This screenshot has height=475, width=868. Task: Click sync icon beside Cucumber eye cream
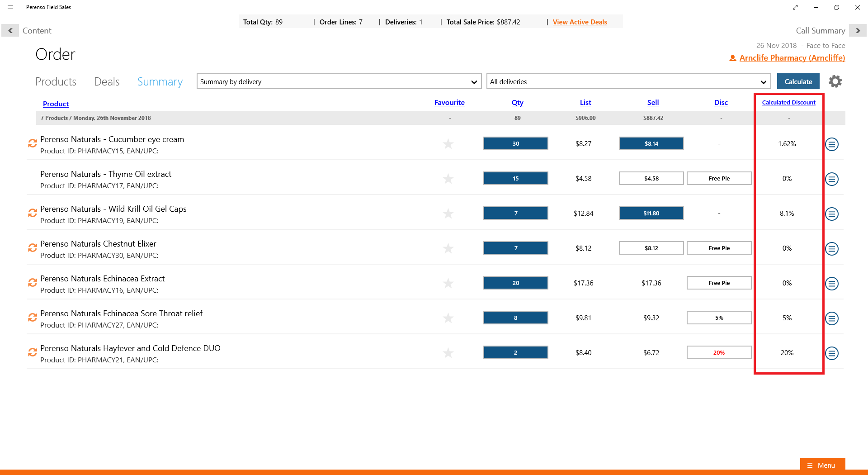tap(33, 143)
